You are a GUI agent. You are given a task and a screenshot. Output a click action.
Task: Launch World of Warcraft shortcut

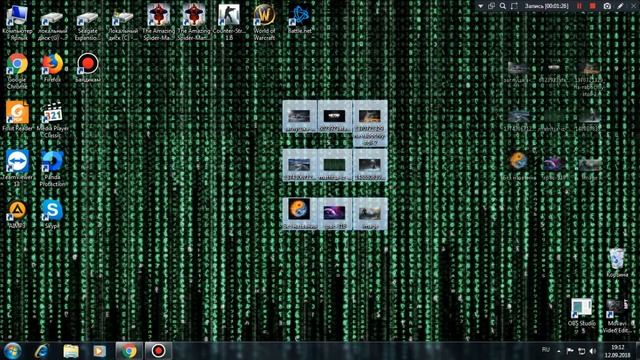264,22
